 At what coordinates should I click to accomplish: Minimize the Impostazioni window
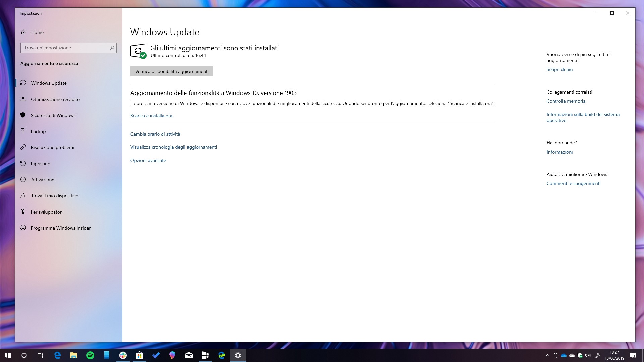coord(597,13)
